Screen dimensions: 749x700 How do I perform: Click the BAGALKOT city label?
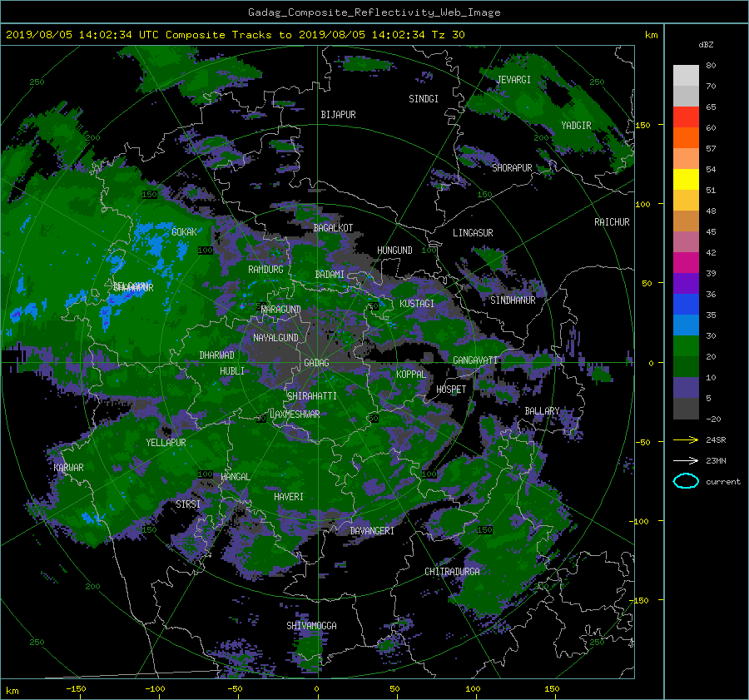tap(333, 228)
